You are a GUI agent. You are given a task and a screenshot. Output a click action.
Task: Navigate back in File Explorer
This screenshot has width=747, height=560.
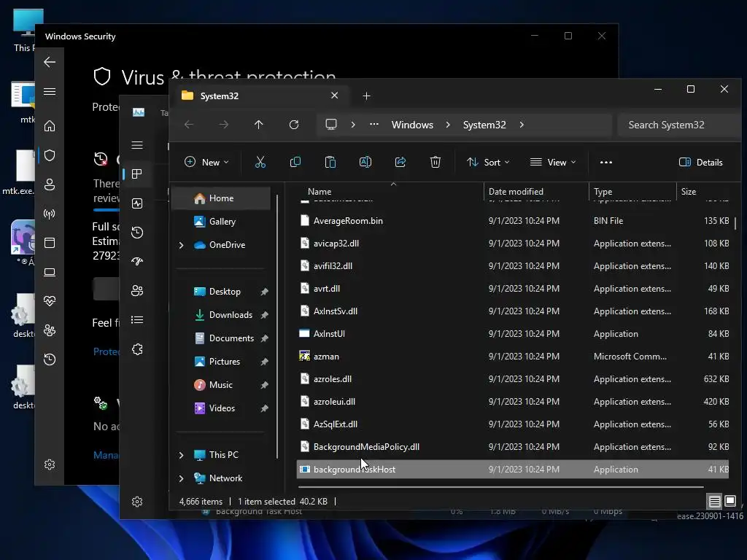[x=189, y=125]
